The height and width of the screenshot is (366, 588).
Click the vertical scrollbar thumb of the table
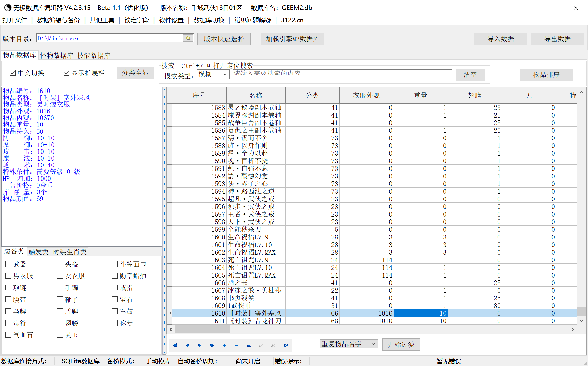coord(582,311)
